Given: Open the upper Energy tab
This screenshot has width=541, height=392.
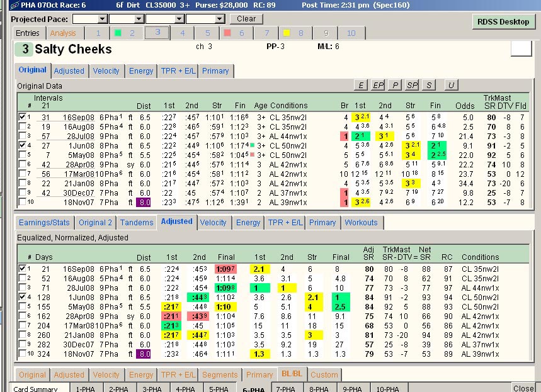Looking at the screenshot, I should pos(141,71).
